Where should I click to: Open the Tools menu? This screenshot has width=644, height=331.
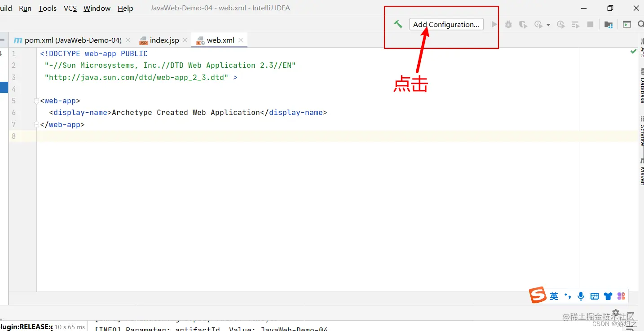(x=48, y=8)
